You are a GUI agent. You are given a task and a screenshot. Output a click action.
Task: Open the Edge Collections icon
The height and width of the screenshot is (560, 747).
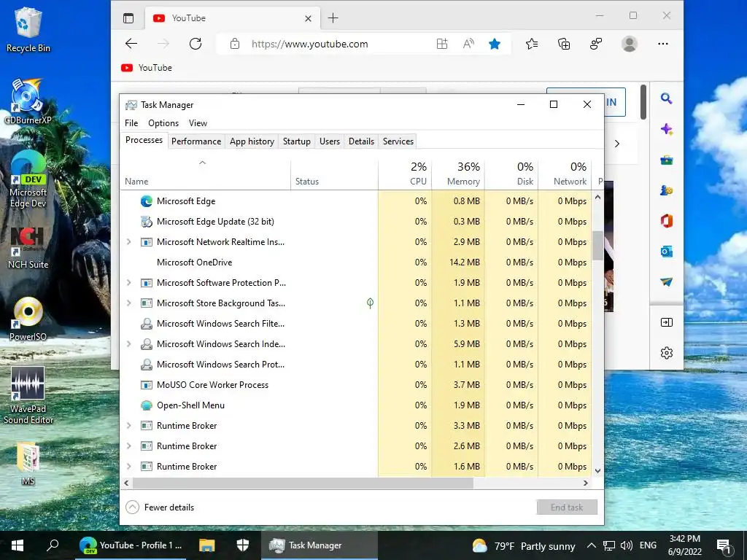pos(564,44)
